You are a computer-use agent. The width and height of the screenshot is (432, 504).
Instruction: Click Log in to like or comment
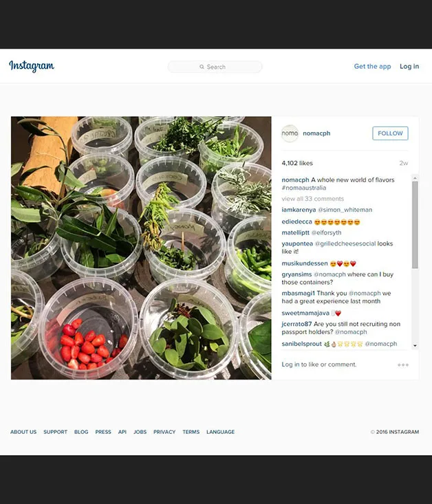click(x=318, y=364)
